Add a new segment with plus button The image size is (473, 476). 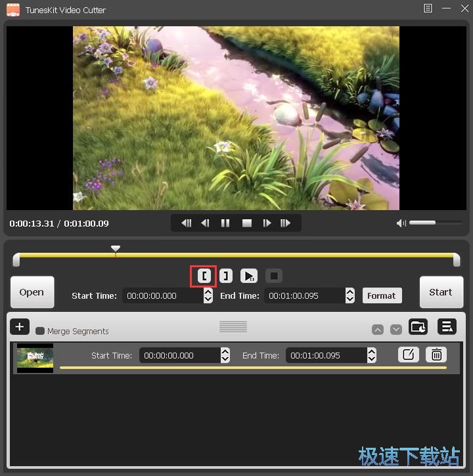(x=20, y=327)
